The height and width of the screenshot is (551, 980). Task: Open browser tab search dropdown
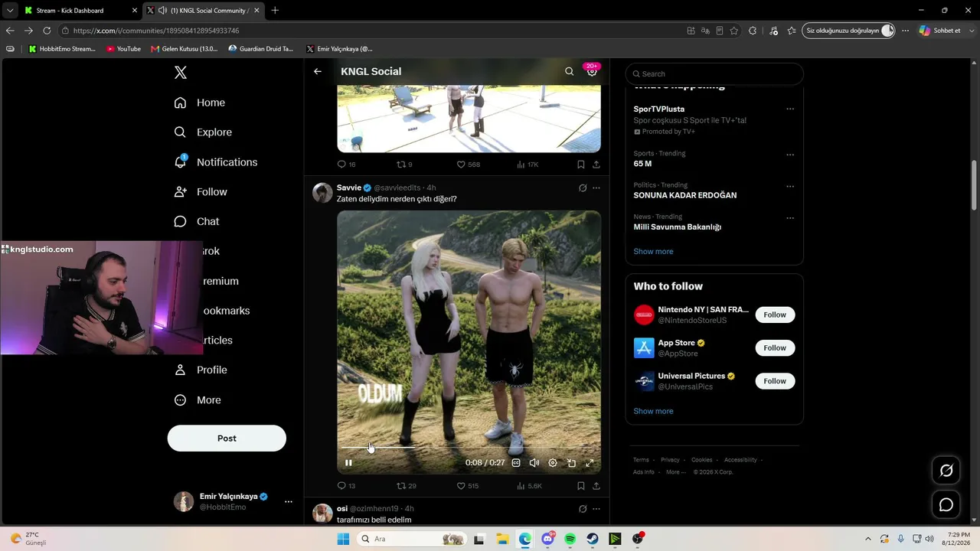[10, 11]
